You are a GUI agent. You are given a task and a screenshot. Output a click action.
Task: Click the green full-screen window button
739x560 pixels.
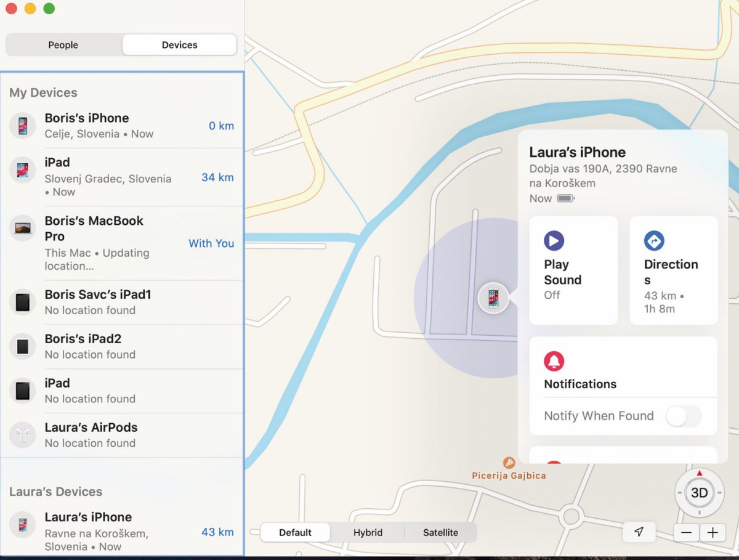click(49, 9)
